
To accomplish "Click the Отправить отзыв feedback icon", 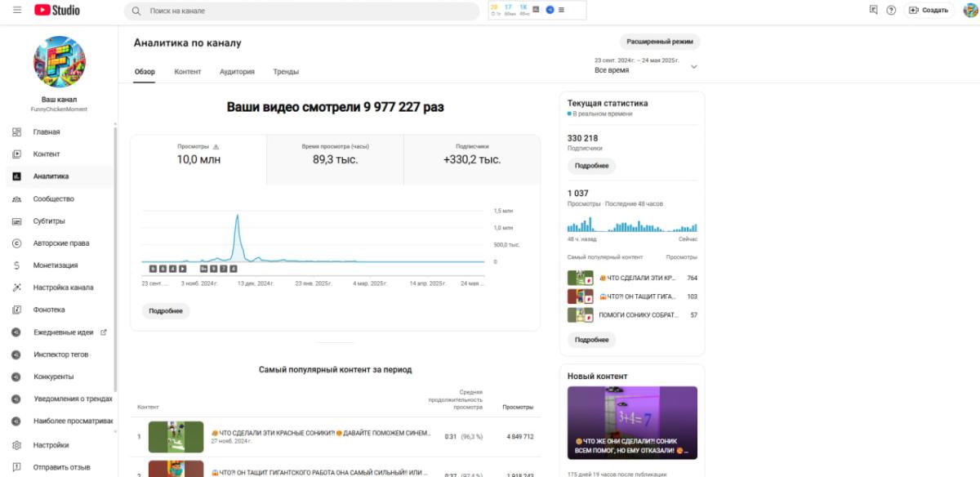I will (x=16, y=468).
